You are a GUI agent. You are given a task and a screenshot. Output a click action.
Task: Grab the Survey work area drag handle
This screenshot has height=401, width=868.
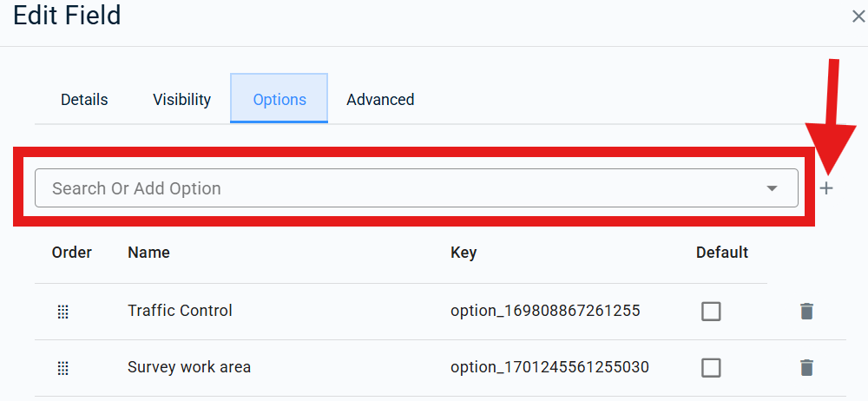tap(62, 368)
